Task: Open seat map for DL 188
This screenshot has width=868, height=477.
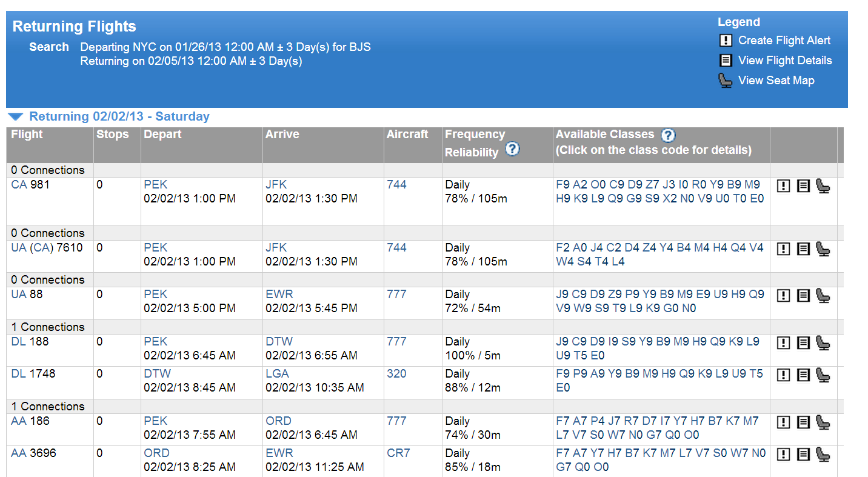Action: tap(823, 343)
